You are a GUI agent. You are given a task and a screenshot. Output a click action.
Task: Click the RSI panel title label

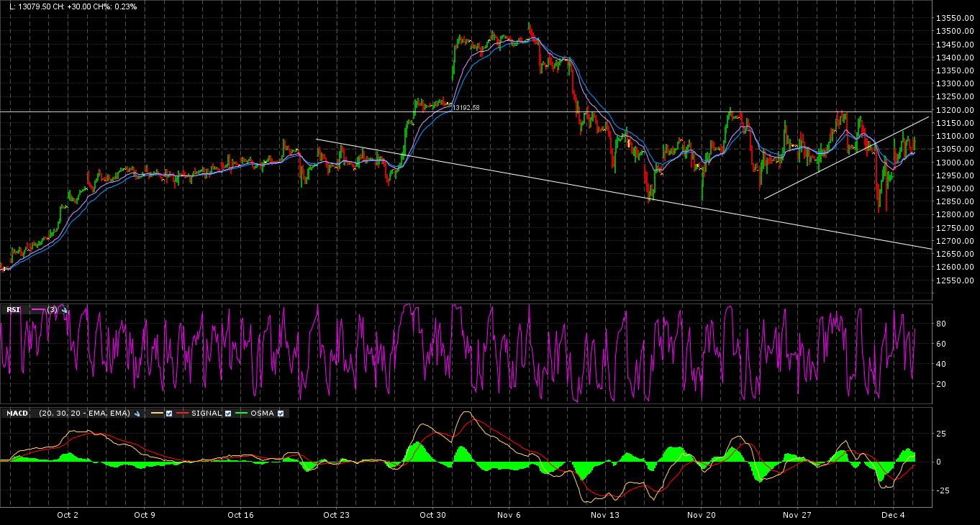14,310
